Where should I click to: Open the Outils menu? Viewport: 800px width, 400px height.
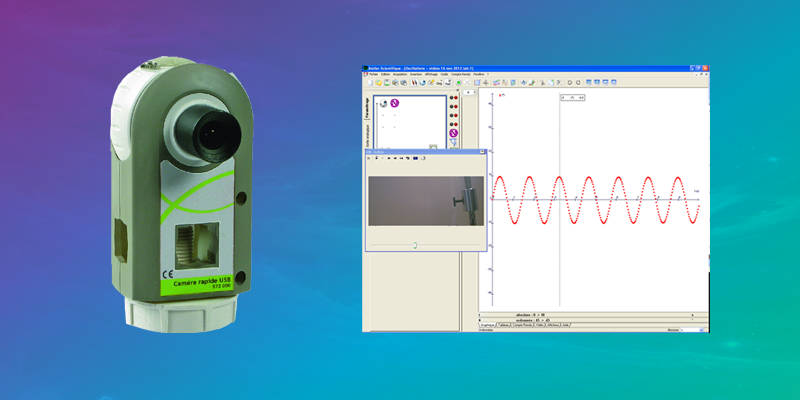[445, 74]
